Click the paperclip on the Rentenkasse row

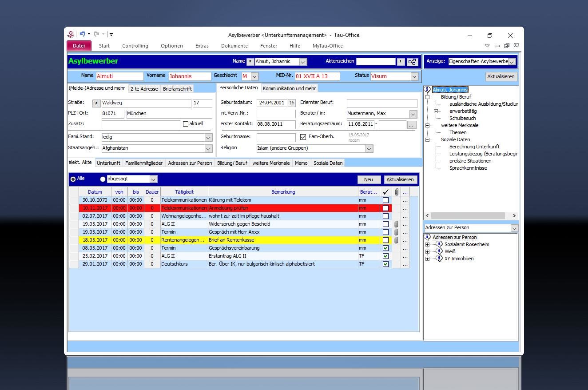(396, 240)
